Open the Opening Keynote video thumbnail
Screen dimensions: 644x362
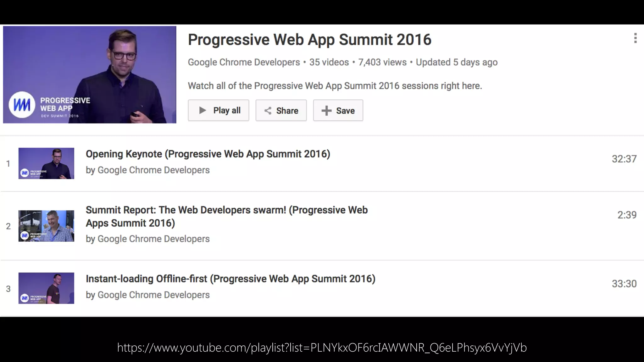click(x=46, y=163)
